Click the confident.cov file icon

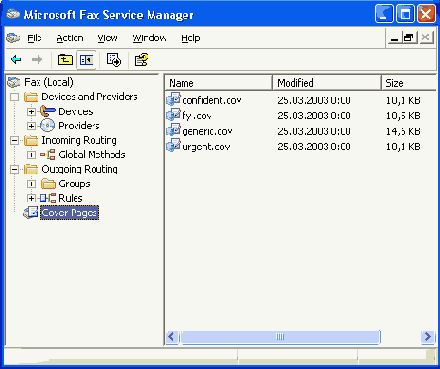(173, 99)
